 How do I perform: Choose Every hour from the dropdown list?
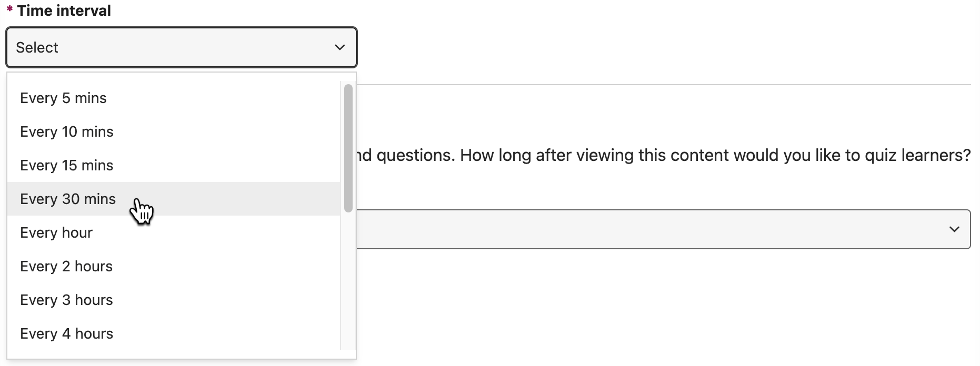click(x=56, y=233)
